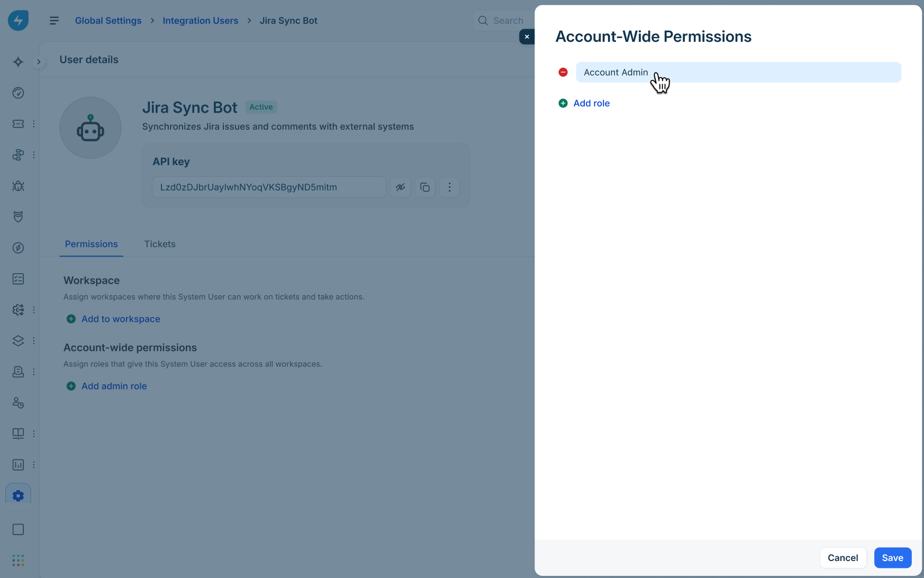Open the bug icon in sidebar

(x=18, y=186)
